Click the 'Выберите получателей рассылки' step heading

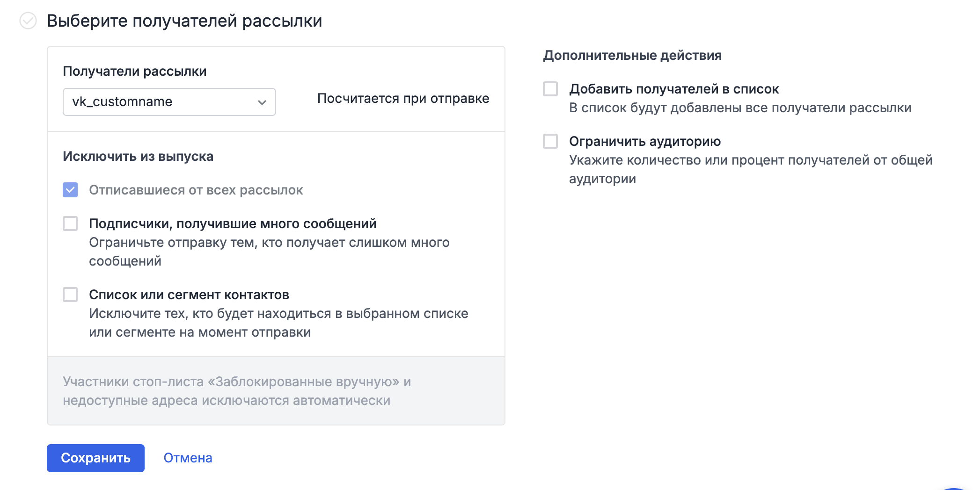pos(184,21)
